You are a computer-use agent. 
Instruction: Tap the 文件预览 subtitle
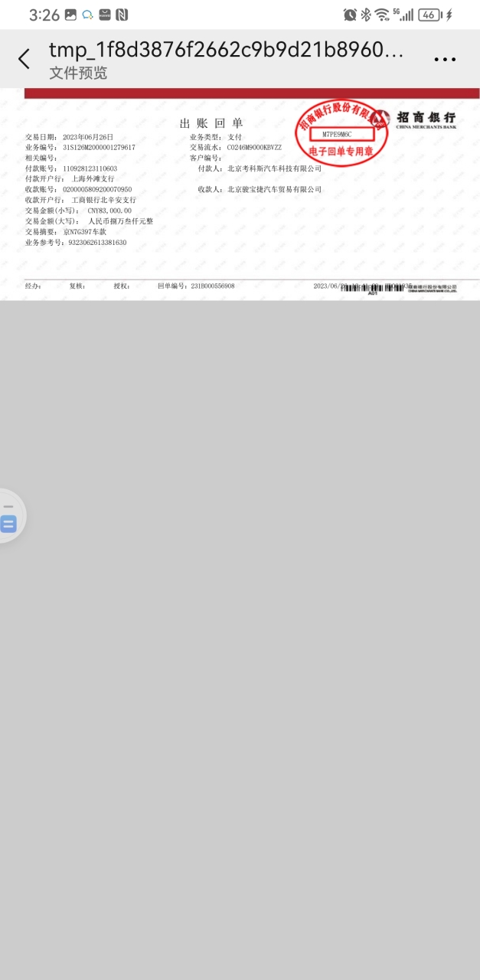click(x=78, y=73)
